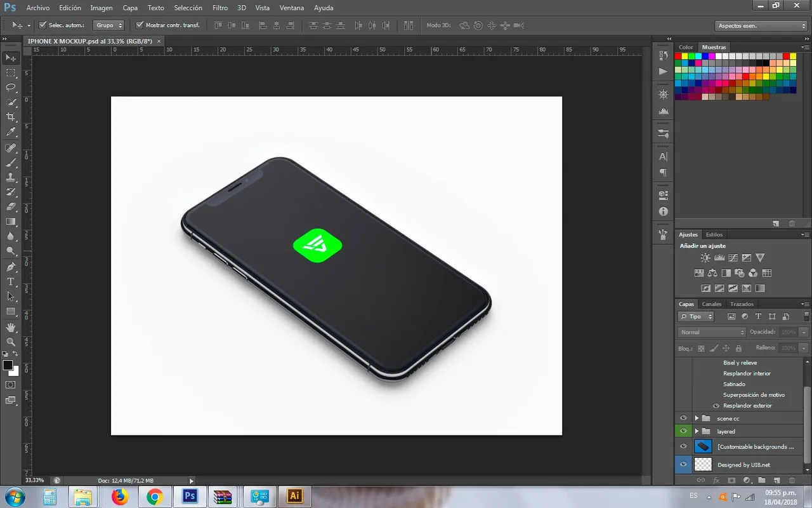812x508 pixels.
Task: Open the Filtro menu
Action: tap(220, 8)
